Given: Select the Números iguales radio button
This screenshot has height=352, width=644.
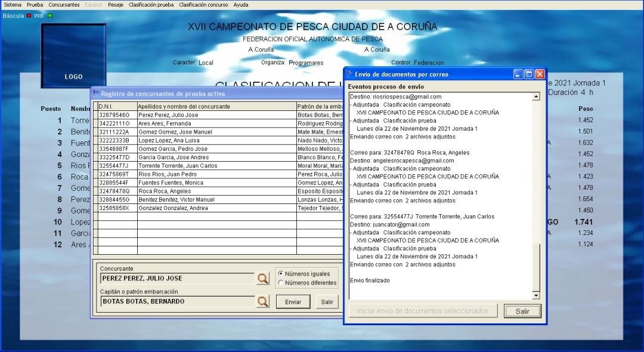Looking at the screenshot, I should click(281, 274).
